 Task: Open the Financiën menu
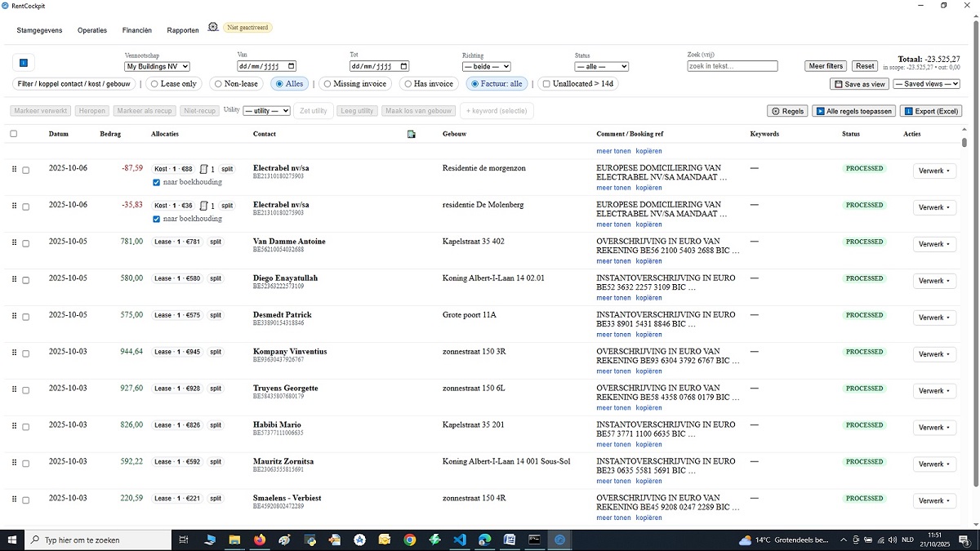(136, 30)
